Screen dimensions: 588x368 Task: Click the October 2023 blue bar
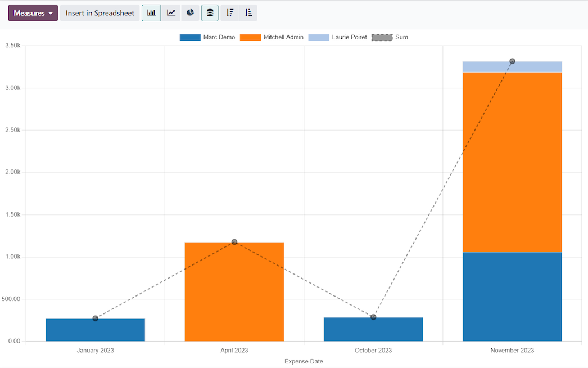373,330
